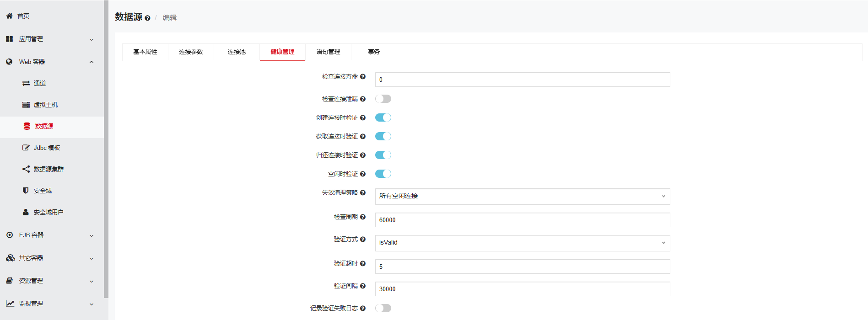This screenshot has width=868, height=320.
Task: Go to 虚拟主机 in sidebar
Action: pos(46,105)
